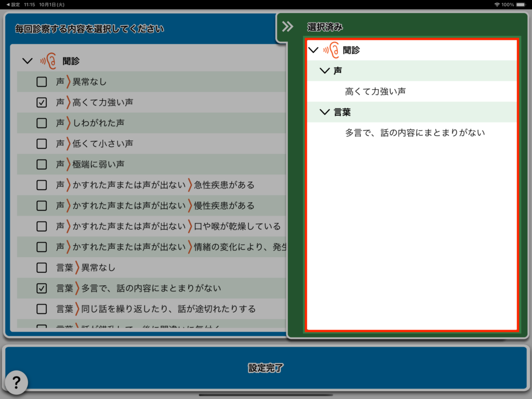Tap the Wi-Fi icon in status bar
Viewport: 532px width, 399px height.
pos(497,4)
